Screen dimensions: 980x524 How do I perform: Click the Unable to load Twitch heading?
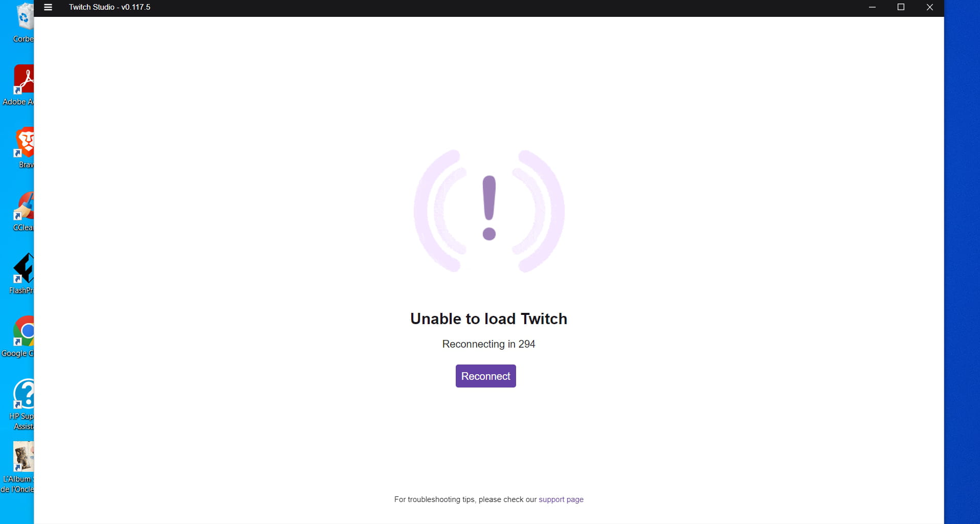click(488, 318)
